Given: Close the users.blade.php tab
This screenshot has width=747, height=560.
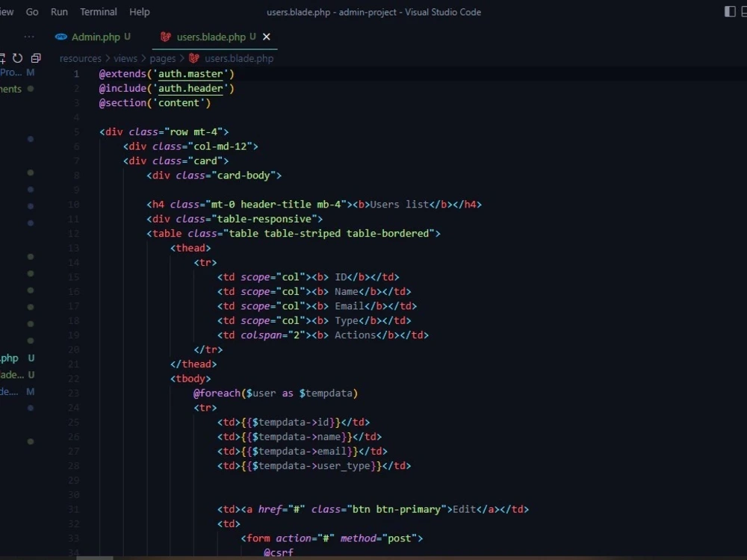Looking at the screenshot, I should (x=266, y=35).
